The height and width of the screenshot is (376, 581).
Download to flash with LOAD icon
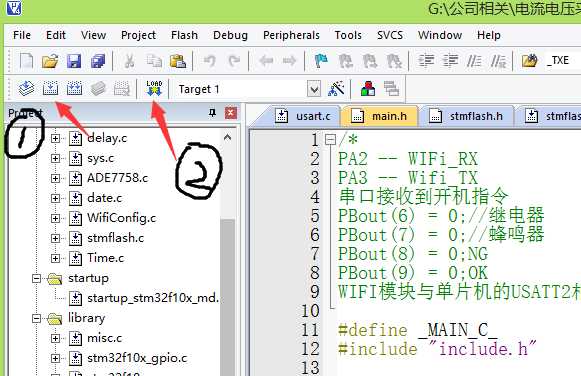pos(154,89)
